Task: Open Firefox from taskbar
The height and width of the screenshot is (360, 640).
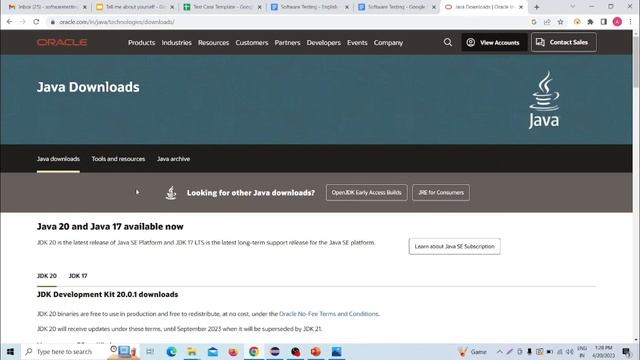Action: pos(233,351)
